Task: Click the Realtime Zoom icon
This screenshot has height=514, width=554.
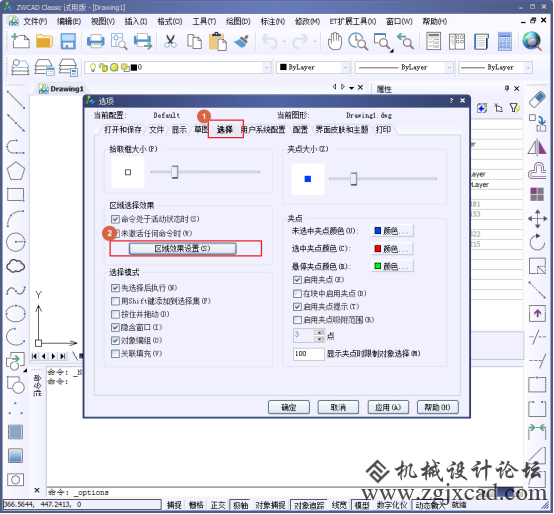Action: click(x=358, y=41)
